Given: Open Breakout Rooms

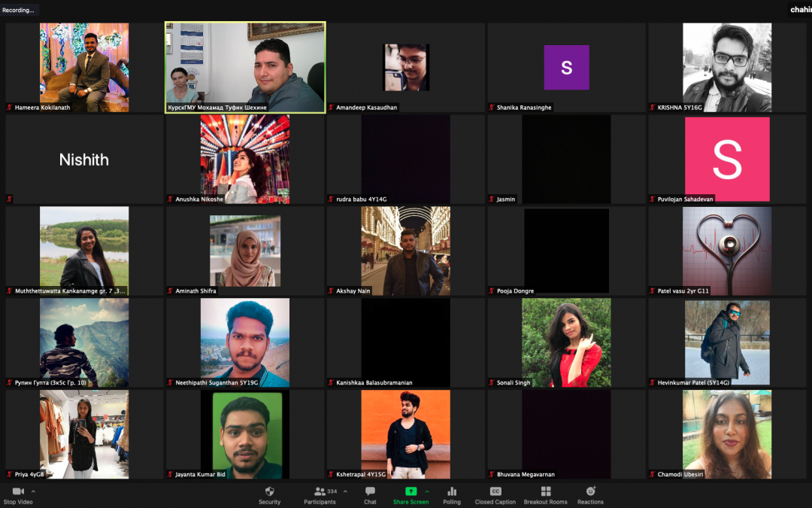Looking at the screenshot, I should pyautogui.click(x=545, y=494).
